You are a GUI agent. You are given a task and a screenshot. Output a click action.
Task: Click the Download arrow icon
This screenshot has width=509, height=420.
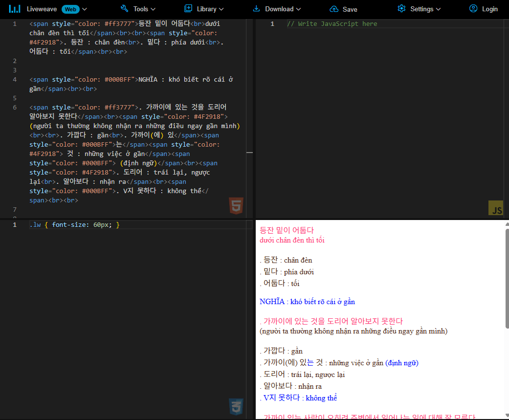click(257, 9)
